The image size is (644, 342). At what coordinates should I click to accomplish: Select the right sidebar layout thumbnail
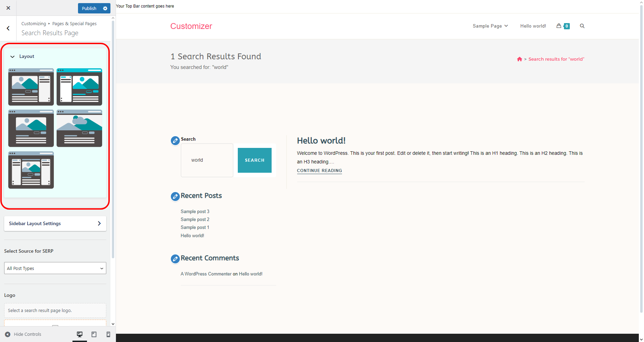click(x=31, y=87)
